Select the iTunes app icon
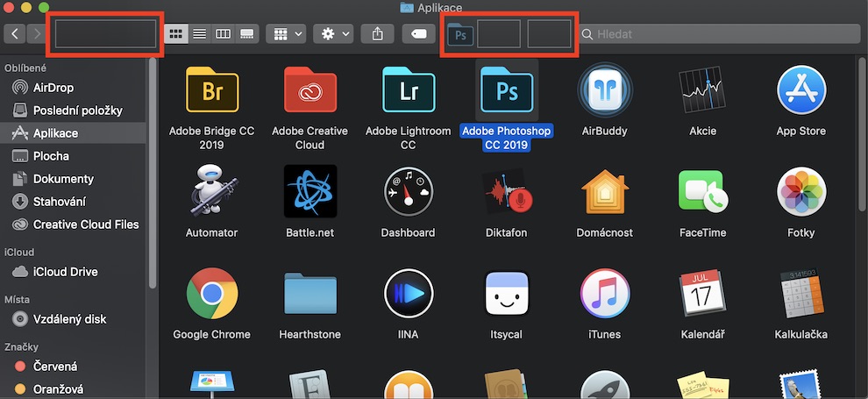This screenshot has width=868, height=399. click(x=604, y=293)
